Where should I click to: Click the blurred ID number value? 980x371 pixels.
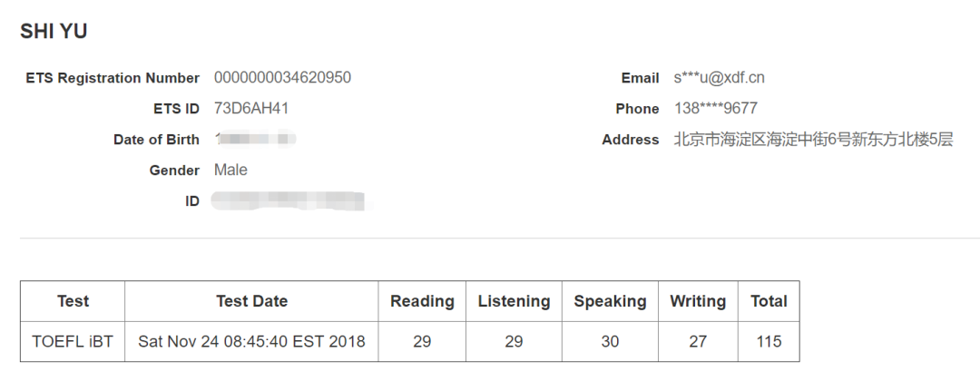(287, 200)
